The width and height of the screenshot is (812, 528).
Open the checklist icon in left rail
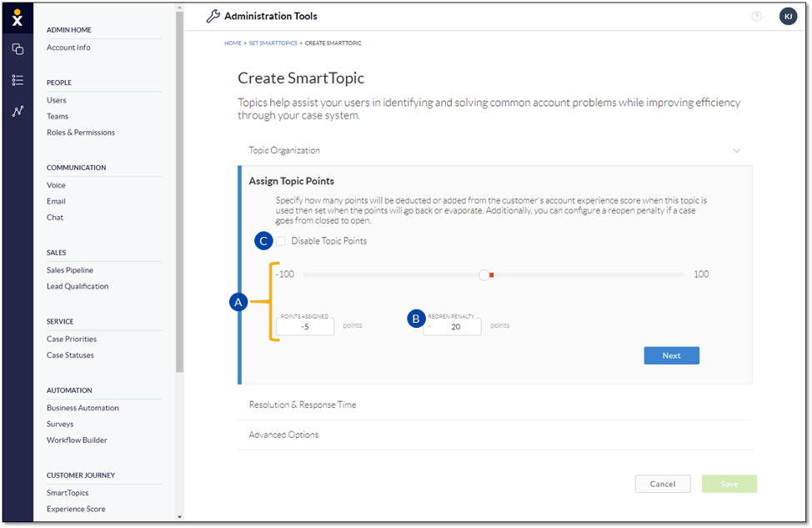click(x=18, y=80)
